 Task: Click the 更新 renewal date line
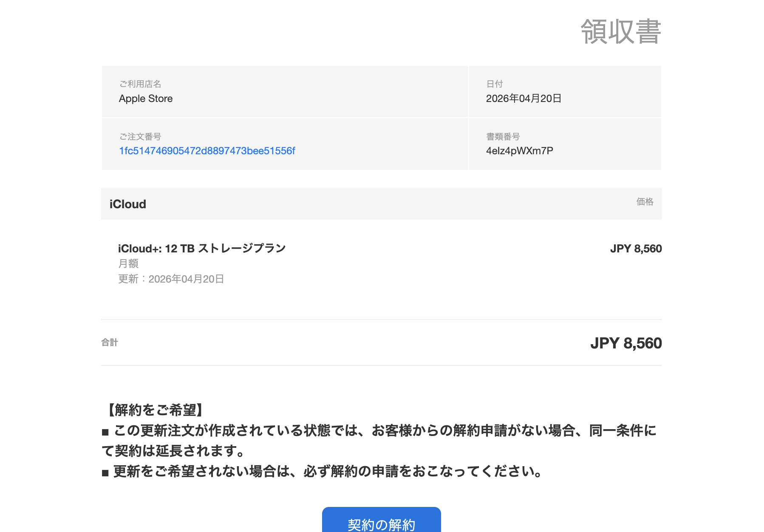(171, 279)
